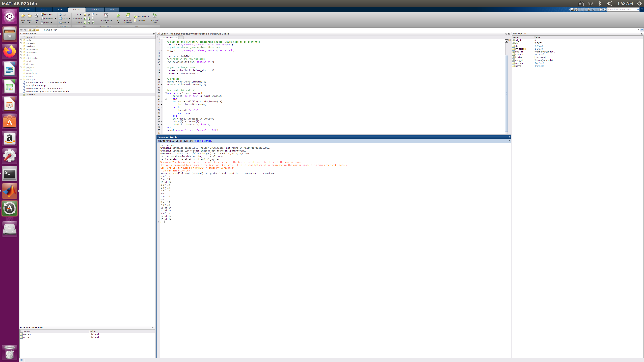Click the Print icon in FILE group
This screenshot has height=362, width=644.
(x=42, y=23)
